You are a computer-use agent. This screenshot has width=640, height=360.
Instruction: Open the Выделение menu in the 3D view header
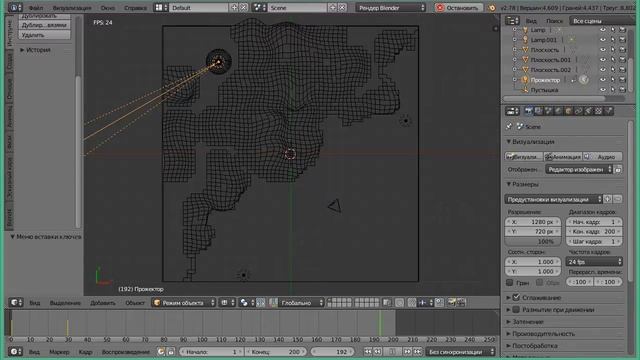click(x=65, y=303)
